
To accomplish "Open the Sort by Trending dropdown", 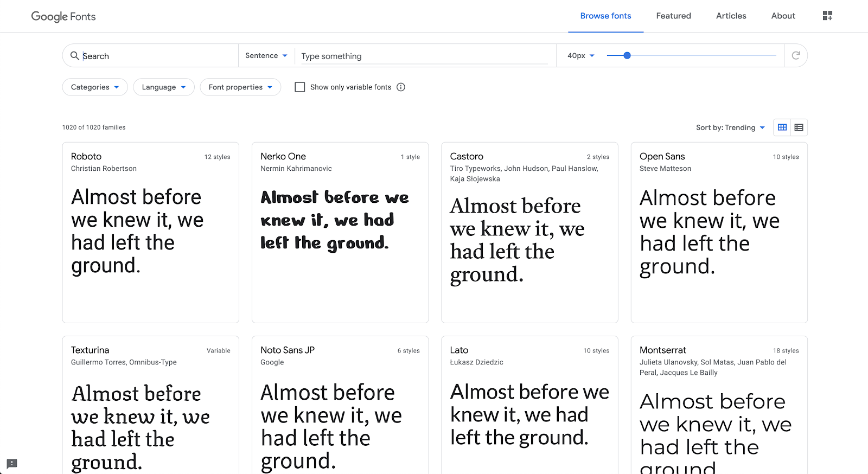I will [x=730, y=127].
